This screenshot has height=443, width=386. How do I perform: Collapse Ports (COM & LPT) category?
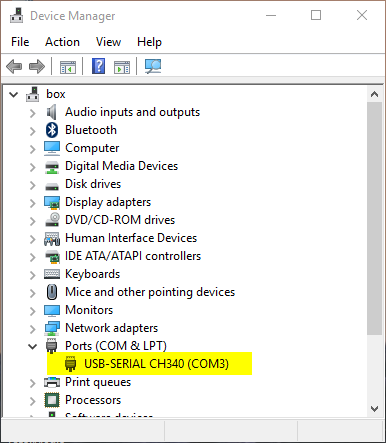point(33,347)
